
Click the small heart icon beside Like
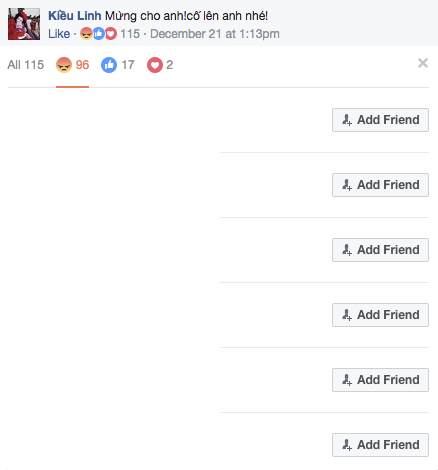111,34
